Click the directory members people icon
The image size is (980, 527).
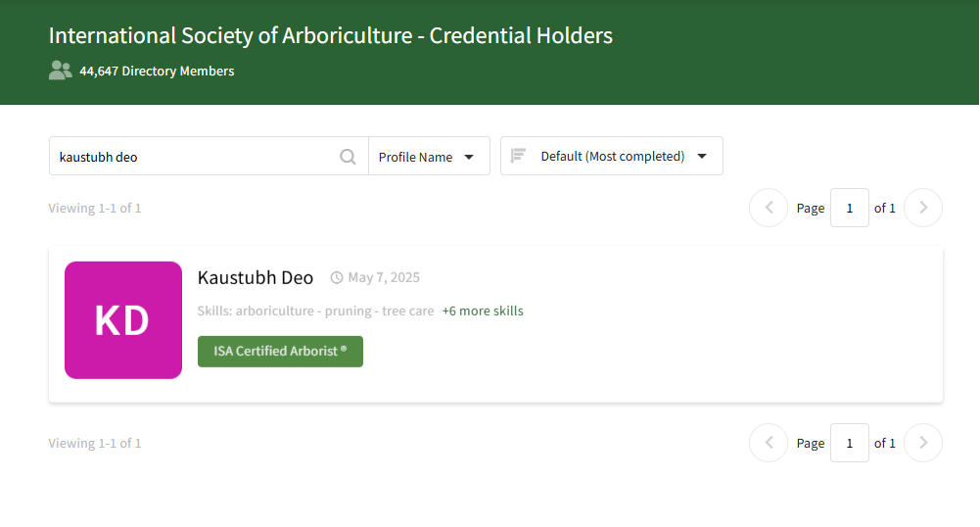coord(61,70)
